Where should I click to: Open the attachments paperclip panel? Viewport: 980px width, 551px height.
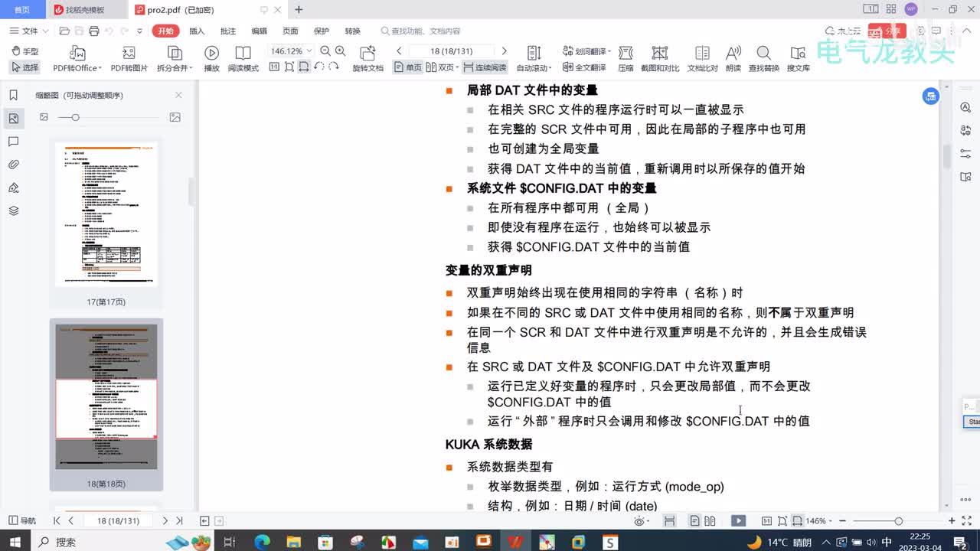13,165
